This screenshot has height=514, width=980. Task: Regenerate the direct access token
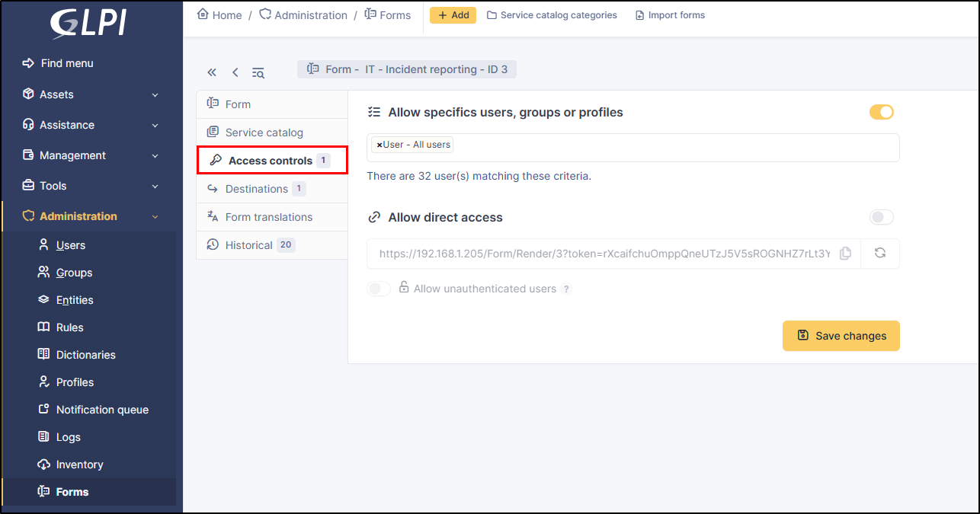pos(880,254)
